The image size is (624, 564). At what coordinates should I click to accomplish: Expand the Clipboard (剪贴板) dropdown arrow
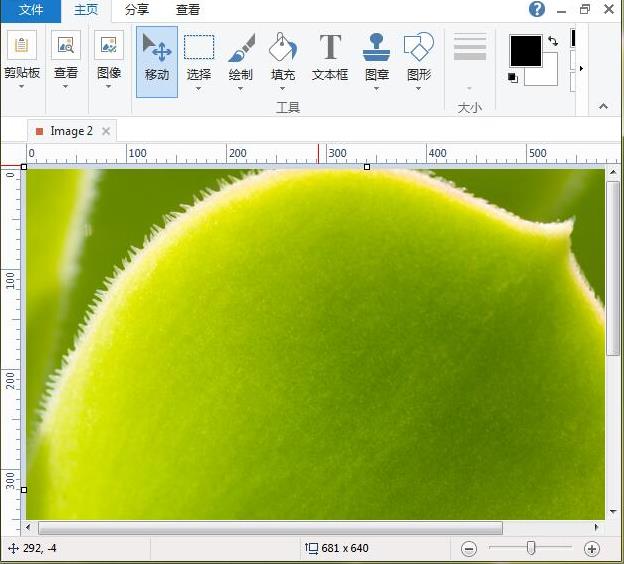point(21,86)
